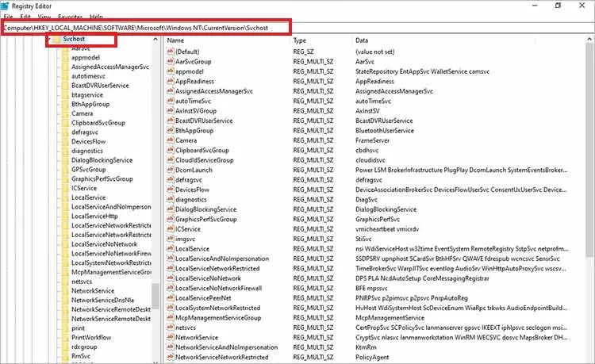This screenshot has width=595, height=364.
Task: Open the Edit menu
Action: click(25, 17)
